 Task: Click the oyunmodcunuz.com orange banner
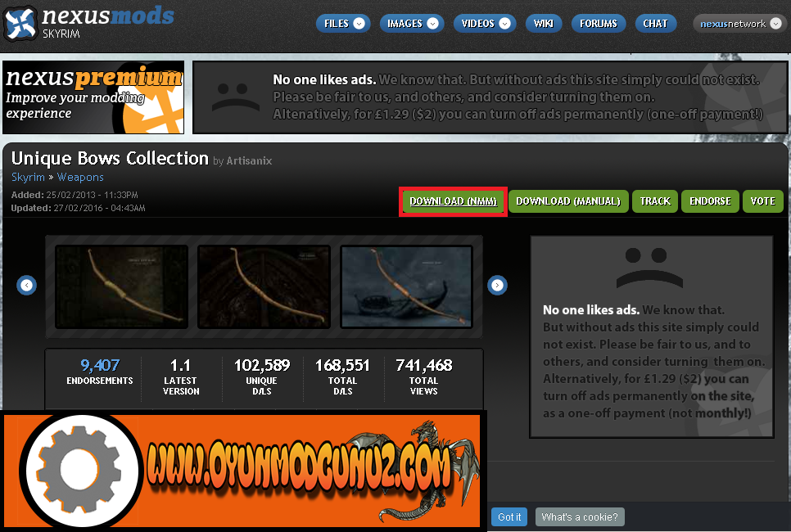[243, 471]
